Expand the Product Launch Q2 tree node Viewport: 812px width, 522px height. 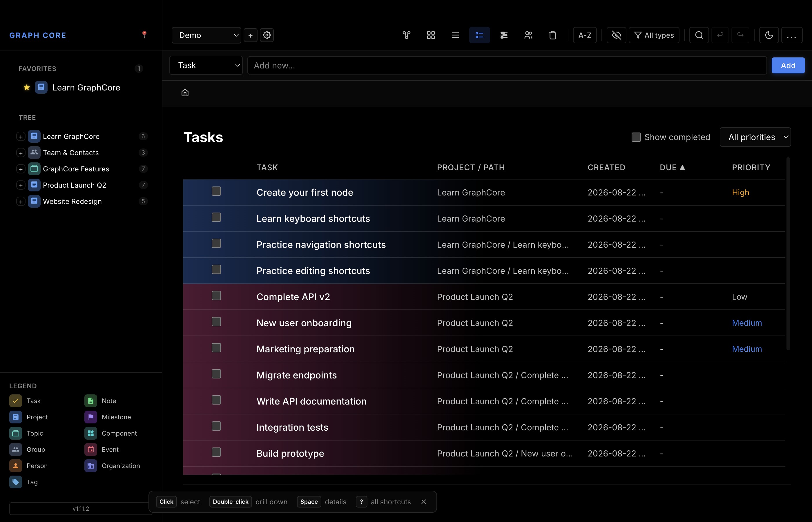(21, 185)
